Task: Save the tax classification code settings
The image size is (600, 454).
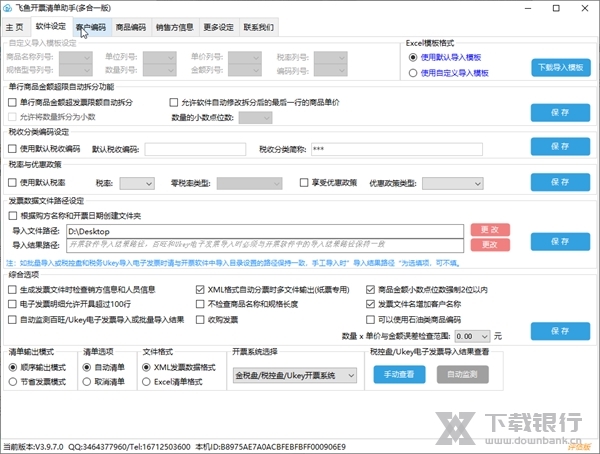Action: click(560, 146)
